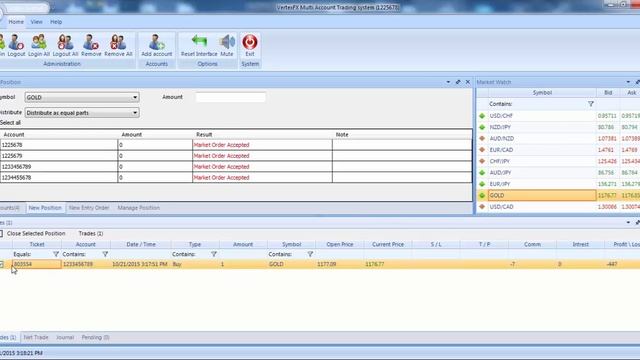Click the GOLD row indicator icon
640x360 pixels.
click(x=482, y=196)
